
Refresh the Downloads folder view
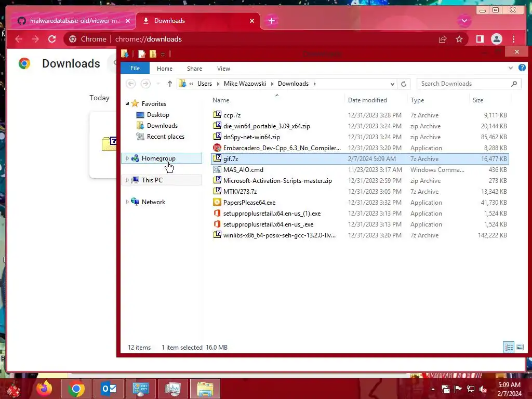pyautogui.click(x=403, y=84)
